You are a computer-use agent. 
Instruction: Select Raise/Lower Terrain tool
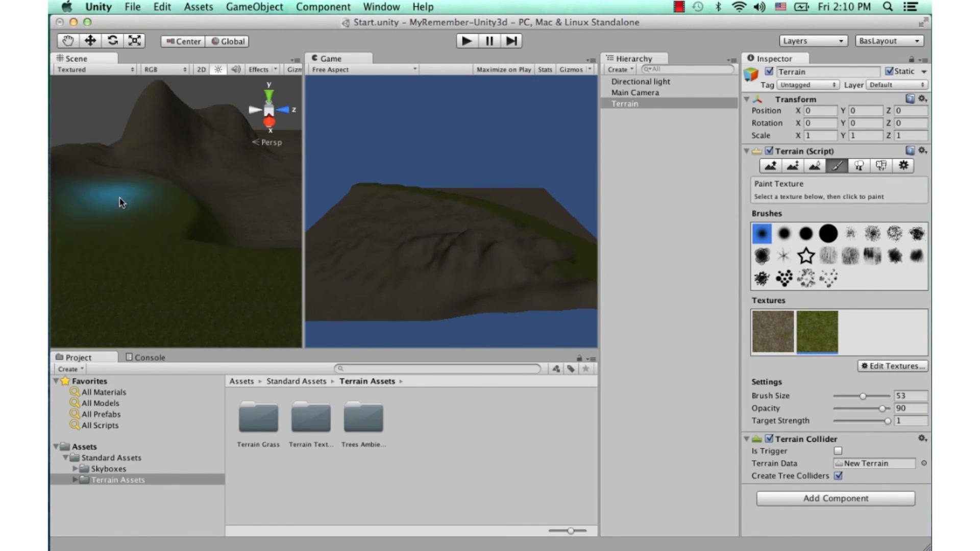pyautogui.click(x=771, y=165)
